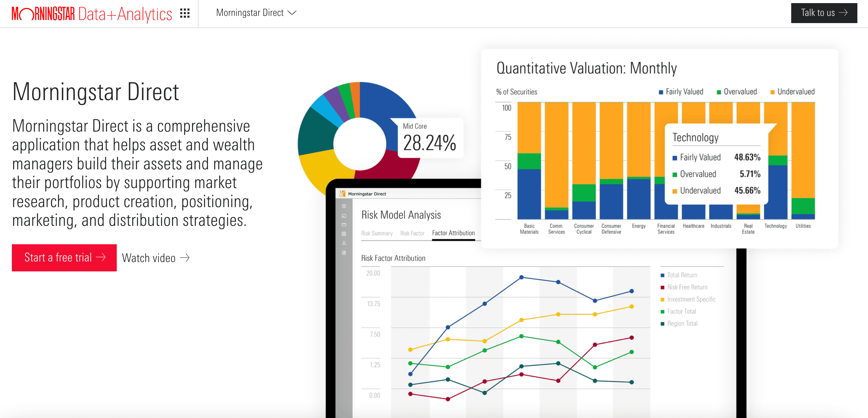Click the orange Morningstar Direct app logo on the tablet

pyautogui.click(x=342, y=193)
